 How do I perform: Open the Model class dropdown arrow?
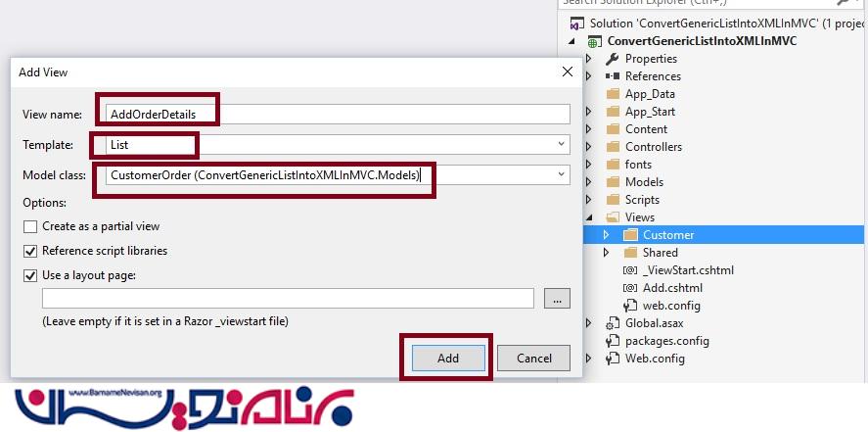point(562,174)
